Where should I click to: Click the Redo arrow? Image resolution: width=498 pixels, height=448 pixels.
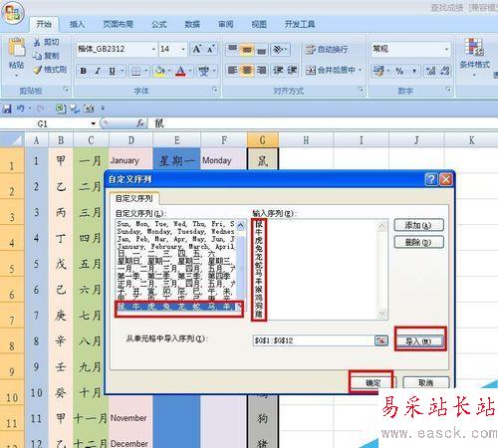pyautogui.click(x=40, y=109)
